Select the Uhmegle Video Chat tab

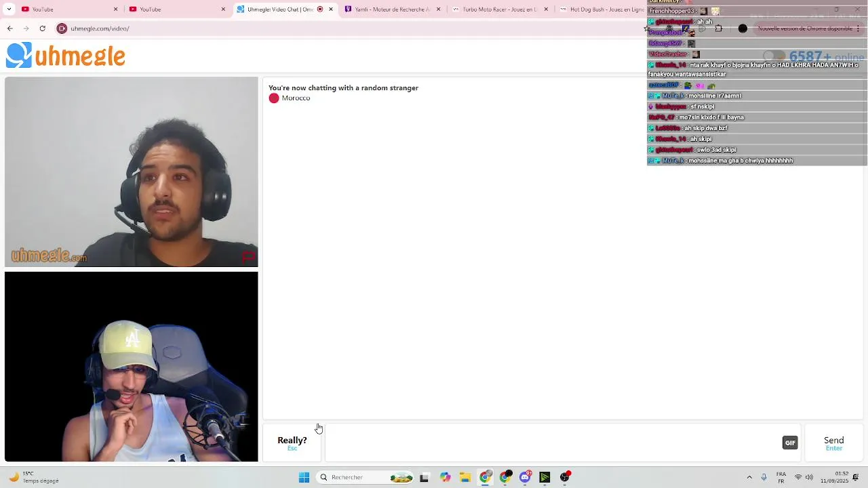pyautogui.click(x=285, y=9)
